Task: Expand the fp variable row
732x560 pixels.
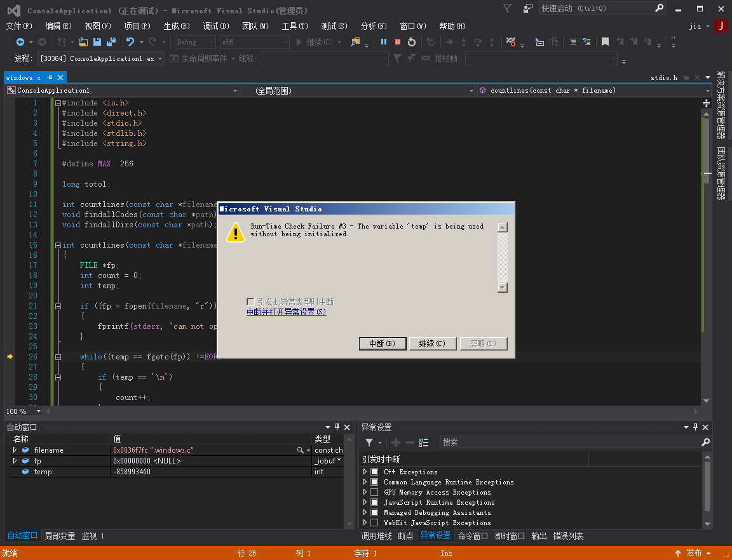Action: [x=15, y=460]
